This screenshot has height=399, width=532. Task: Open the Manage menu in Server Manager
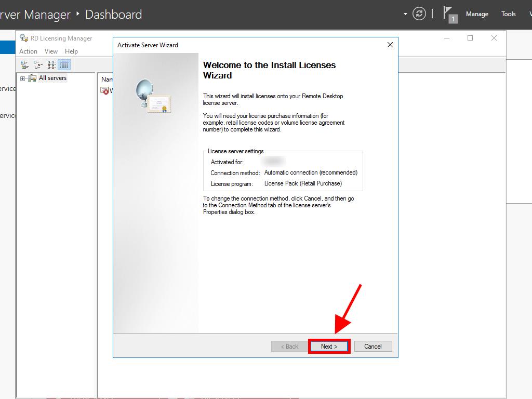477,14
